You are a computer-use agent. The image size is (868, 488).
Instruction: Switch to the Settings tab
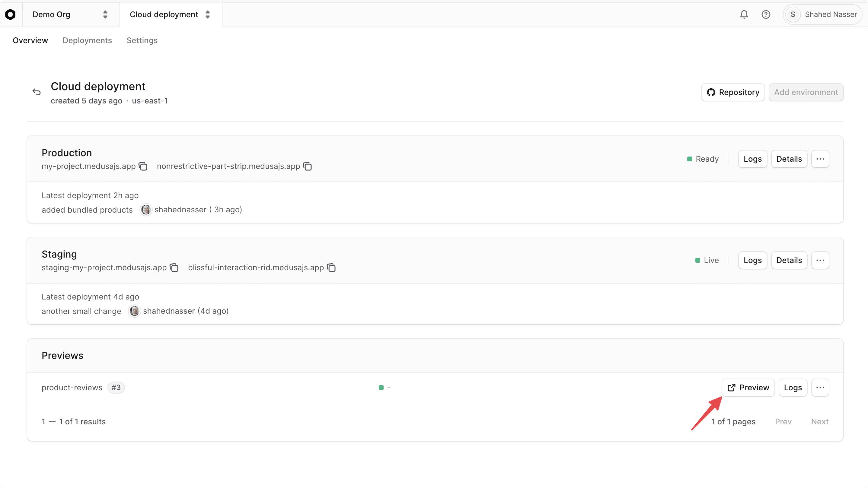[x=142, y=40]
